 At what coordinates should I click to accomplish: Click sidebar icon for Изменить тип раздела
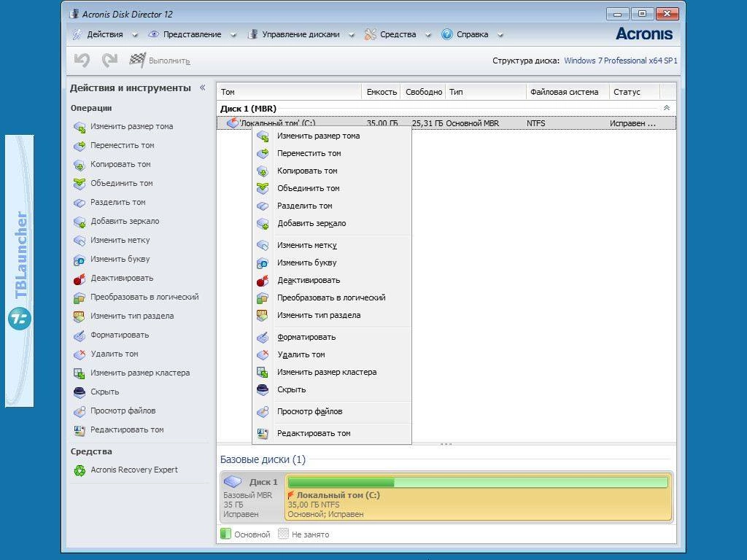click(x=79, y=316)
